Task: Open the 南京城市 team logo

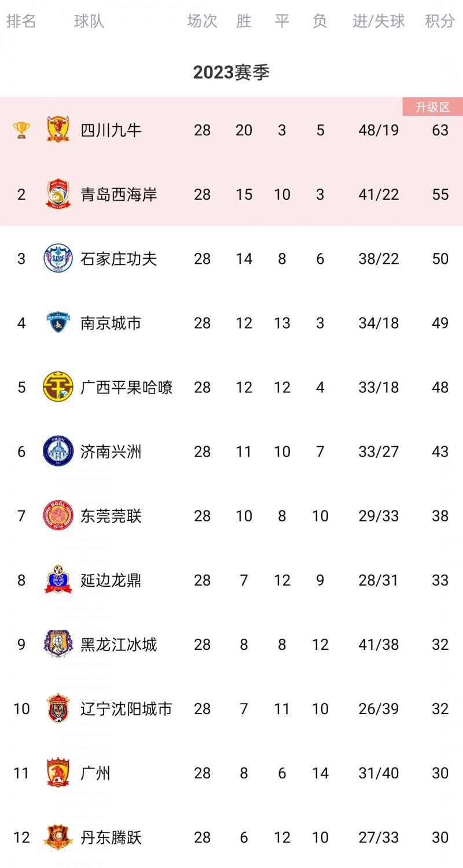Action: [x=58, y=323]
